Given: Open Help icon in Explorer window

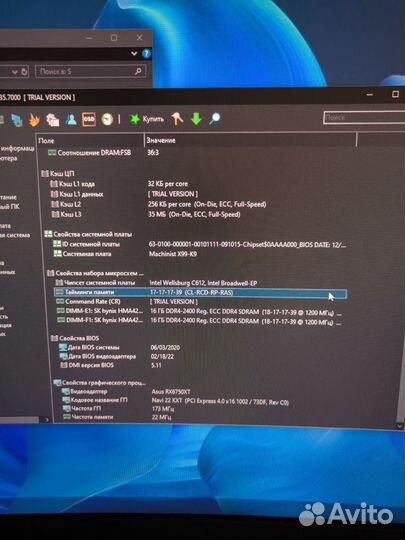Looking at the screenshot, I should [x=146, y=53].
